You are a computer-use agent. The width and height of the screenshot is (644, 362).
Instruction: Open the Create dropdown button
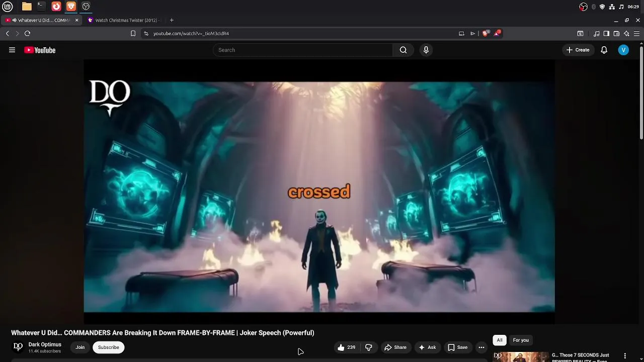click(x=578, y=50)
